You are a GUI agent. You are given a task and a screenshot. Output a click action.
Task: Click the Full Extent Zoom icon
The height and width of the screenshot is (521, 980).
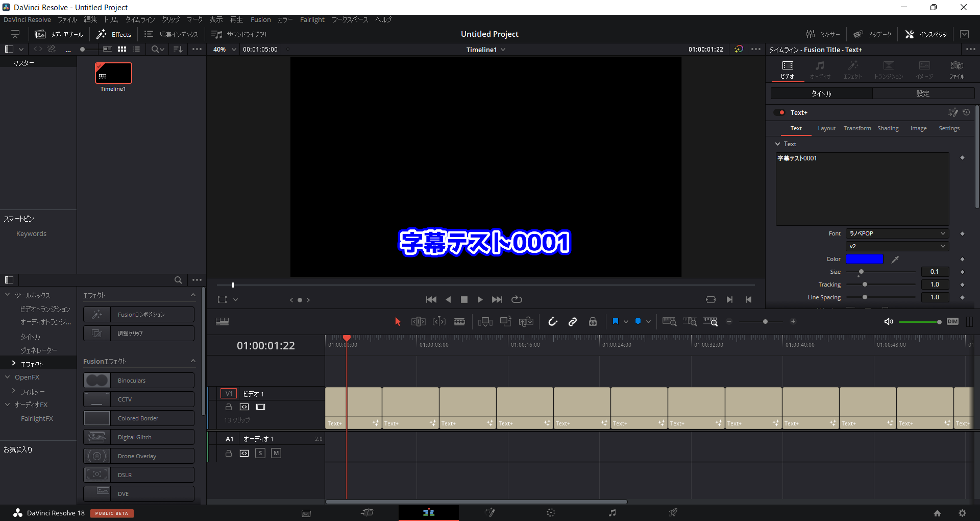669,322
